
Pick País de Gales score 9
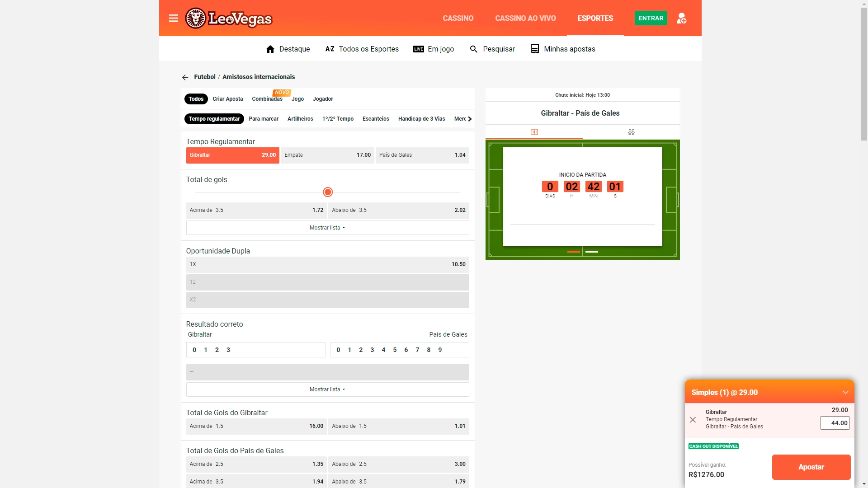point(440,350)
